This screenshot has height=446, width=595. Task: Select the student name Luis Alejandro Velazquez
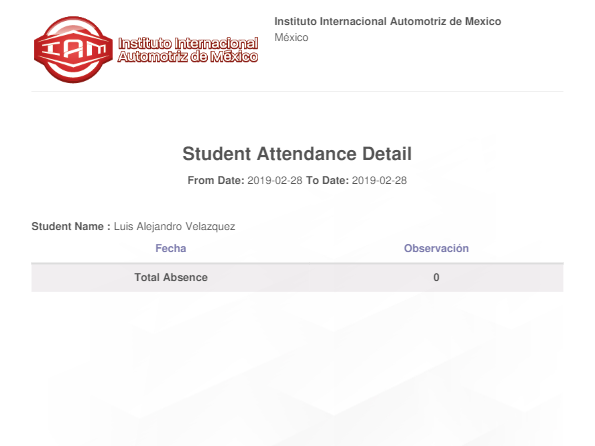[175, 226]
